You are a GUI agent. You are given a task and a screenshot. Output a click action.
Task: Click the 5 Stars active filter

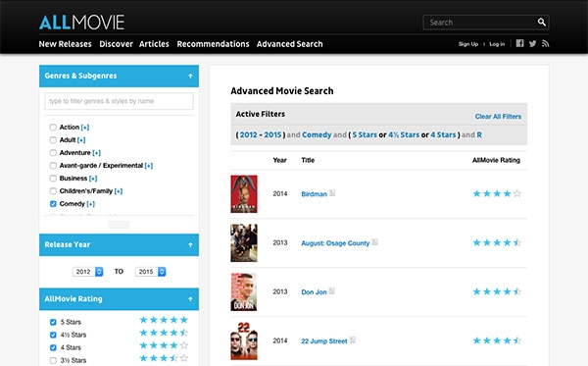click(365, 134)
